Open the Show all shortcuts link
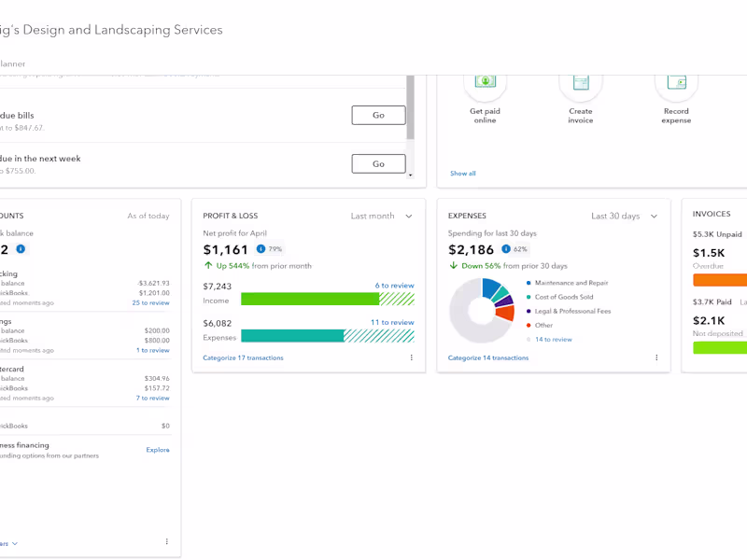Screen dimensions: 747x560 462,174
